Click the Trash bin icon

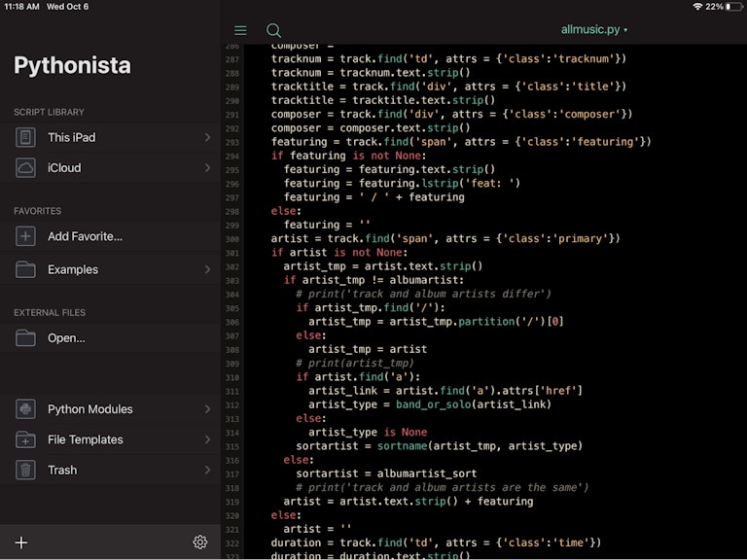(x=25, y=470)
